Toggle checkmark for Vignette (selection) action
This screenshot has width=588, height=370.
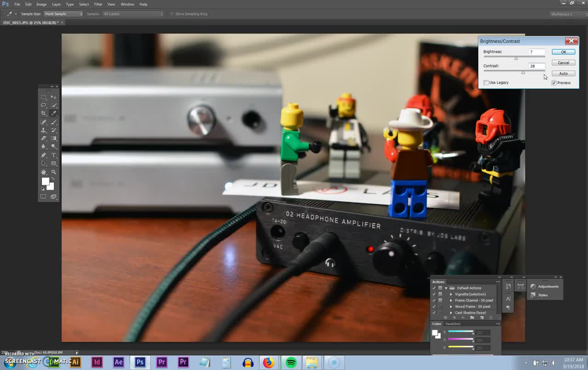point(434,294)
